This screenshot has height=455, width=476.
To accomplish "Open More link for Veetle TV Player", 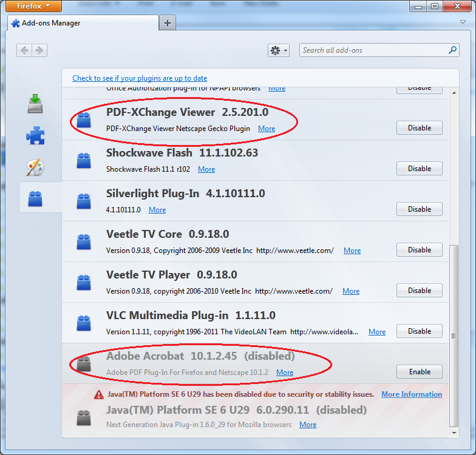I will coord(351,291).
